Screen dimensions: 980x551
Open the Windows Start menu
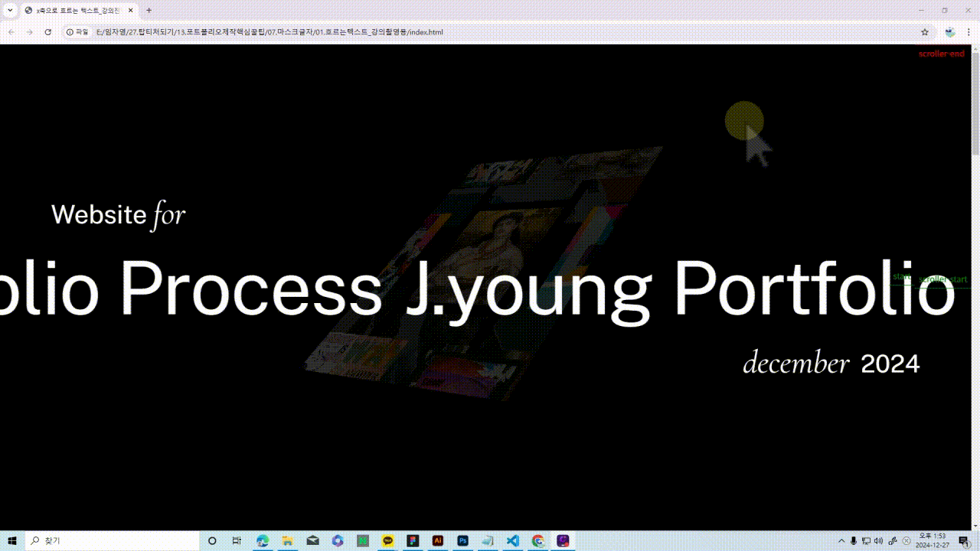[x=12, y=541]
